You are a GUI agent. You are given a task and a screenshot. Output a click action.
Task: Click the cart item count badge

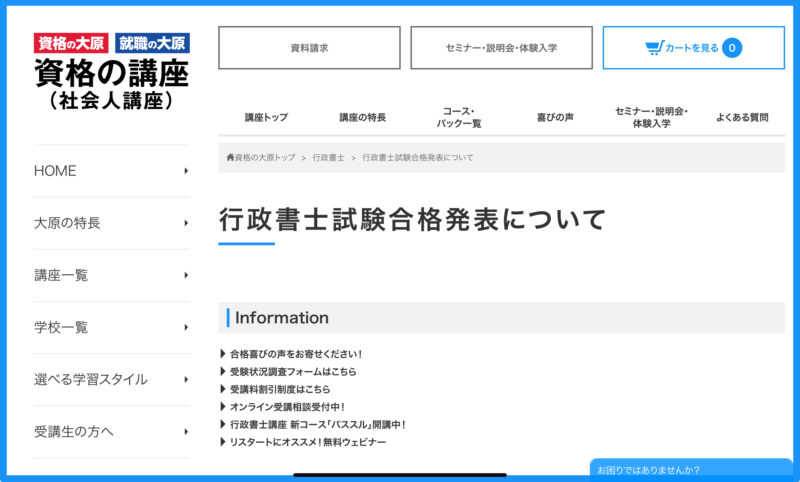click(732, 47)
